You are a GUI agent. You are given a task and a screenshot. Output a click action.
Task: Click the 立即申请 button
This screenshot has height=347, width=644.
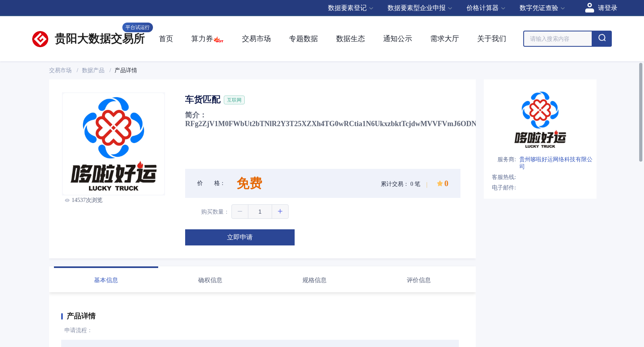[x=240, y=237]
